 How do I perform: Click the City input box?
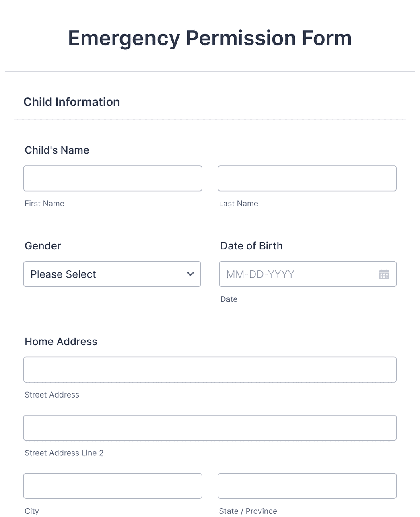113,486
